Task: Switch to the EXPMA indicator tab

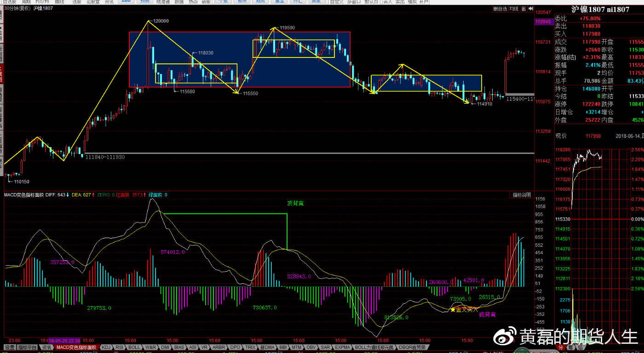Action: [342, 347]
